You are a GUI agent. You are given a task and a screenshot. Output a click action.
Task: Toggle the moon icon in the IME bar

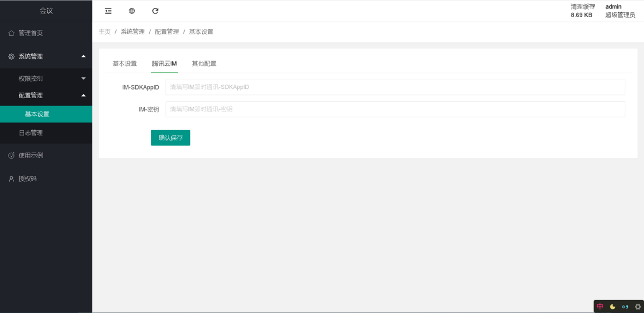612,307
